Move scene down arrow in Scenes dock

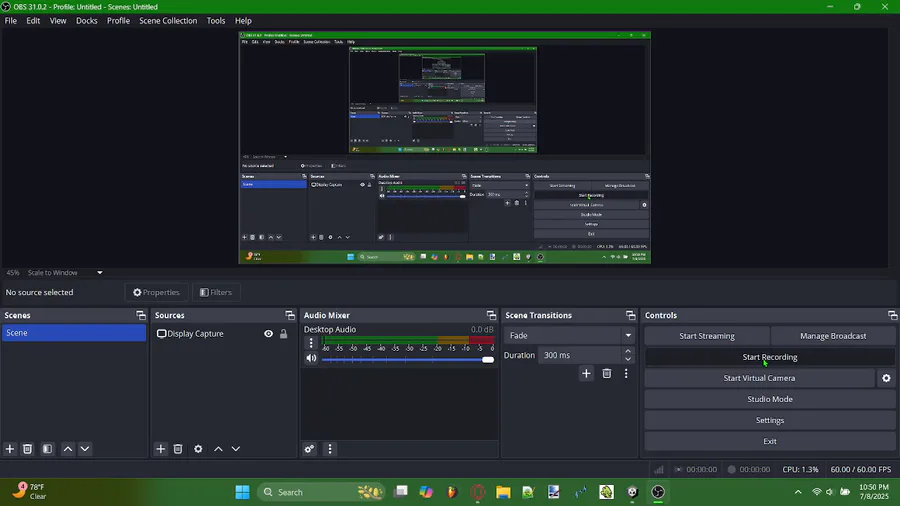(85, 449)
